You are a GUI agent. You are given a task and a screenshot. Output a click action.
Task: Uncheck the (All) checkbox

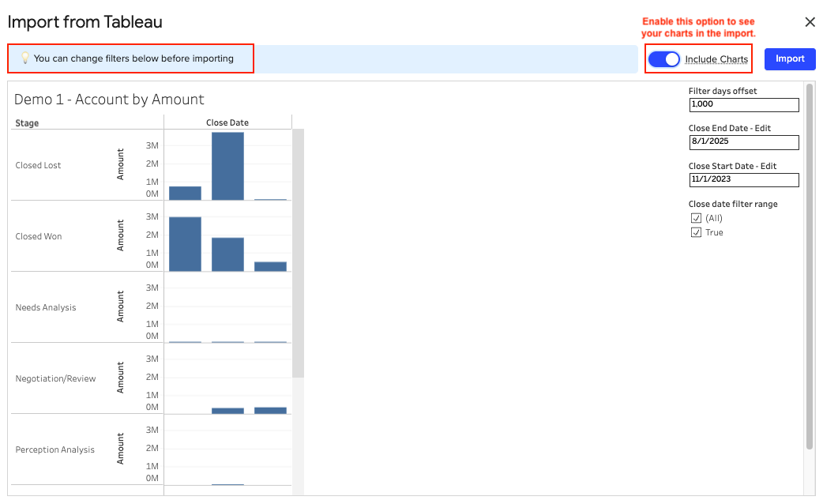pyautogui.click(x=695, y=218)
